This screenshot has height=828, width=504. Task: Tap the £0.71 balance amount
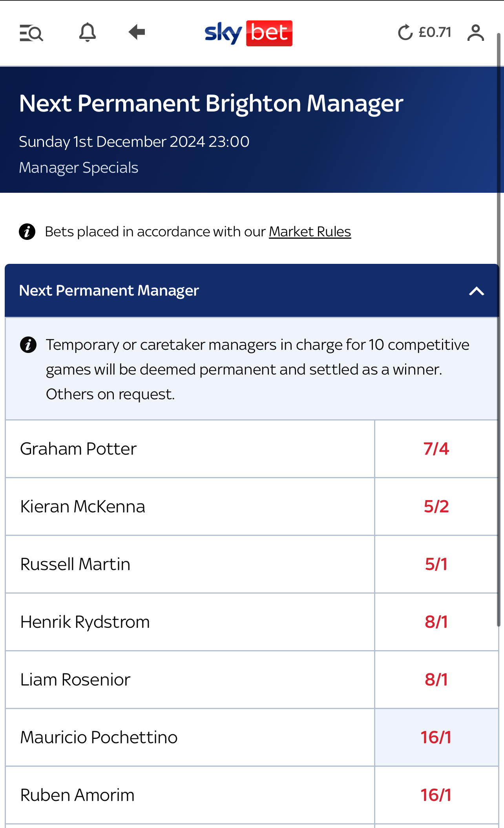(x=435, y=32)
